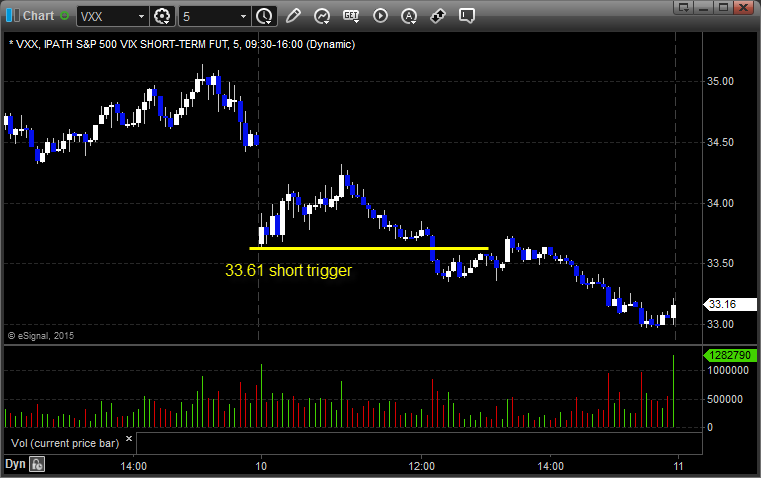Click the 1000000 volume axis label
This screenshot has width=761, height=478.
(728, 370)
